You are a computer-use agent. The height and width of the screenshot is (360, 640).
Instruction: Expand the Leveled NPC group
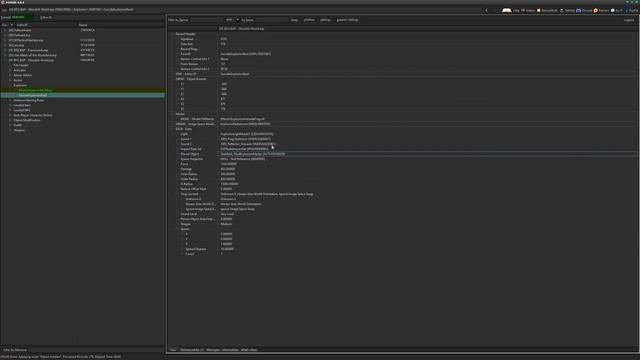pos(10,110)
